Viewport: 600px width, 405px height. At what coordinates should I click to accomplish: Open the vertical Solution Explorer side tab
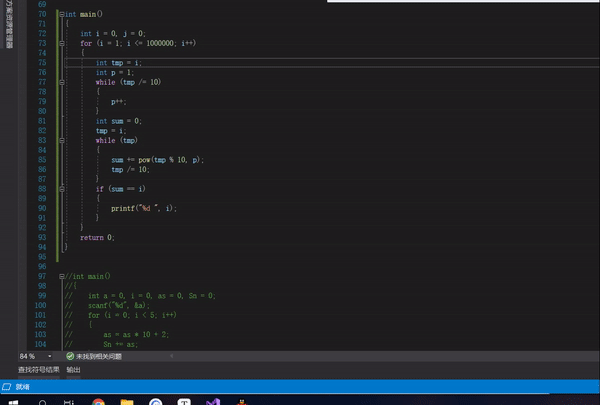(x=9, y=24)
